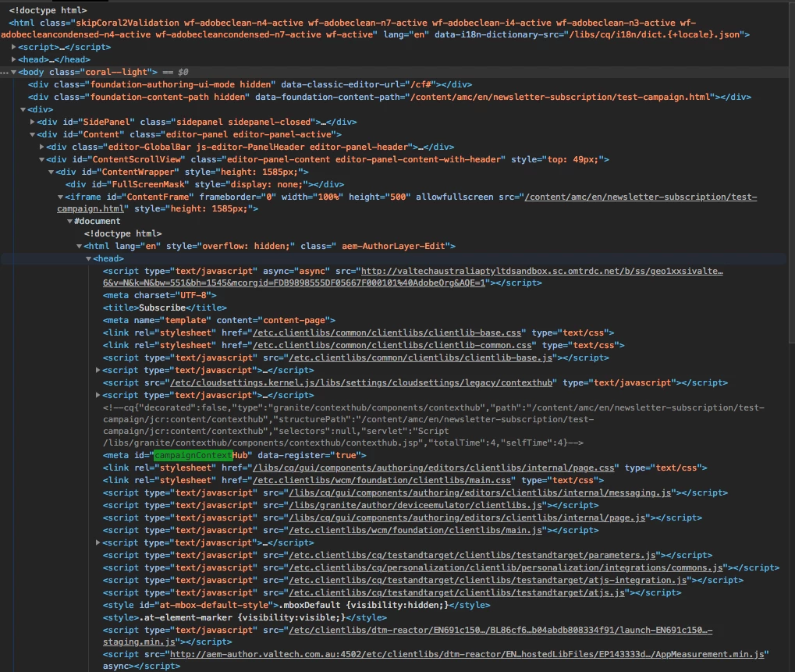Select the at-mbox-default-style style line
This screenshot has height=672, width=795.
[296, 605]
